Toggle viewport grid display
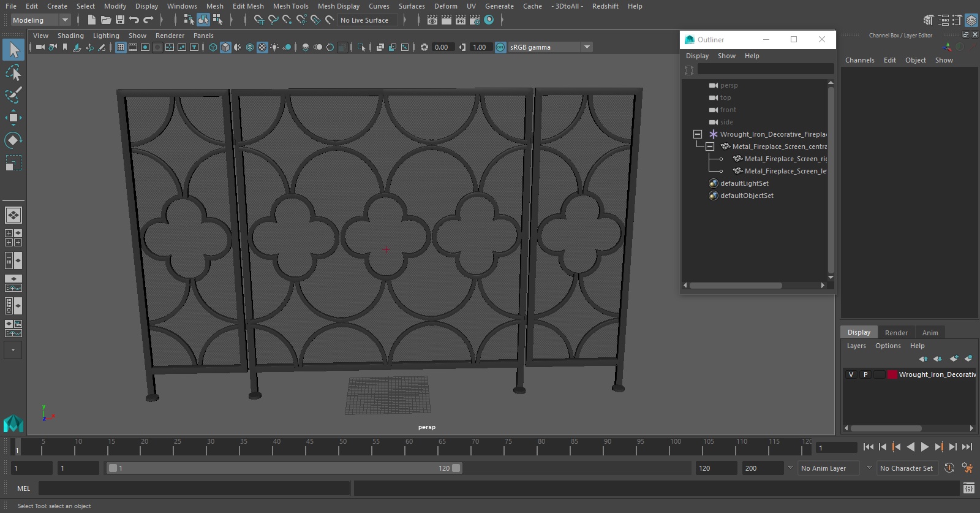Viewport: 980px width, 513px height. tap(121, 47)
